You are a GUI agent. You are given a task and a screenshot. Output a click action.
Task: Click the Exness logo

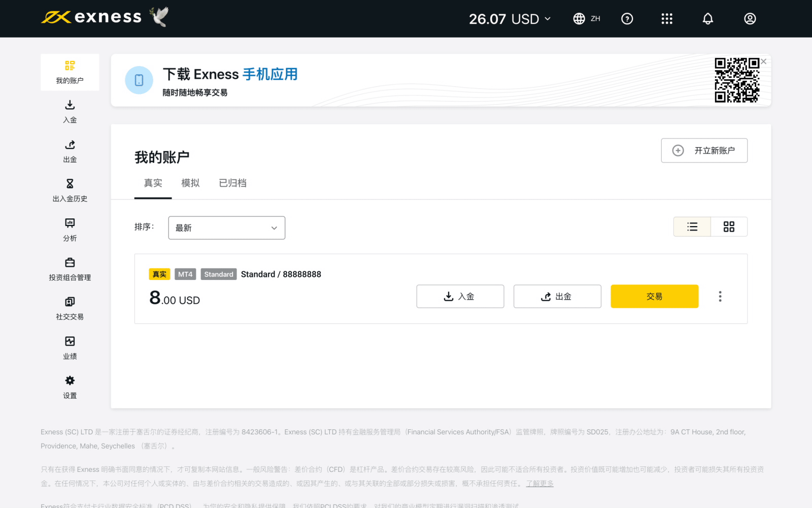(91, 17)
